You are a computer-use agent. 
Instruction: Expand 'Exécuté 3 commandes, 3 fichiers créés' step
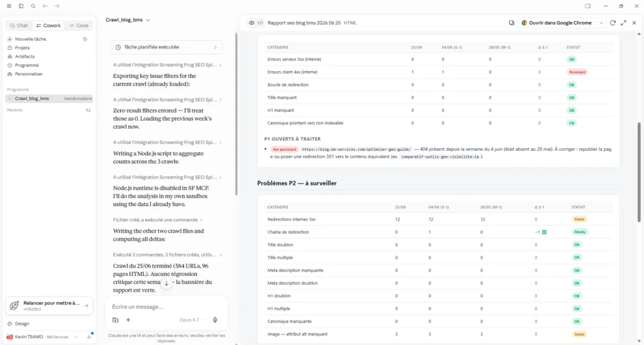click(167, 255)
